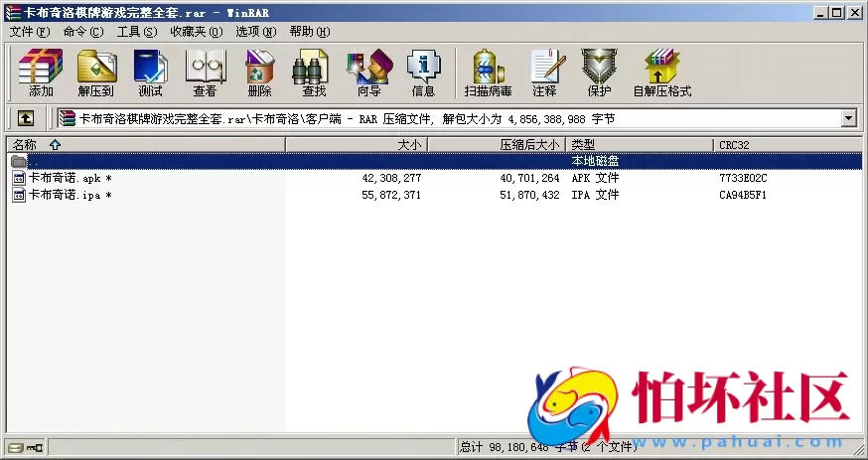The image size is (868, 460).
Task: Click the 删除 (Delete) toolbar icon
Action: (259, 73)
